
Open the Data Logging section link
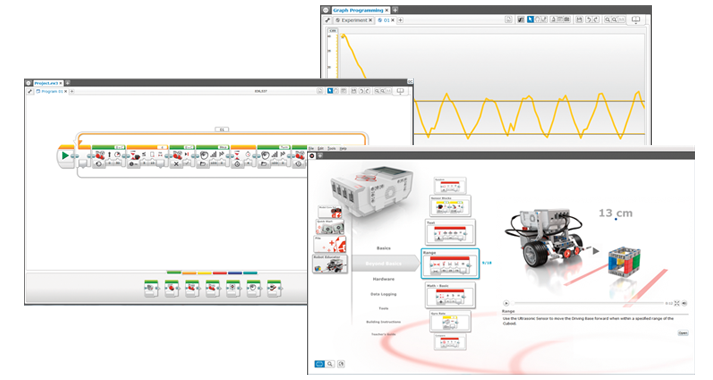pyautogui.click(x=383, y=294)
